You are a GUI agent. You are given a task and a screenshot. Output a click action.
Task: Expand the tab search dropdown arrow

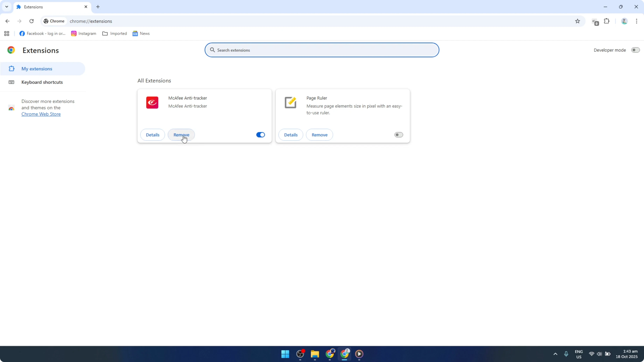(x=7, y=7)
